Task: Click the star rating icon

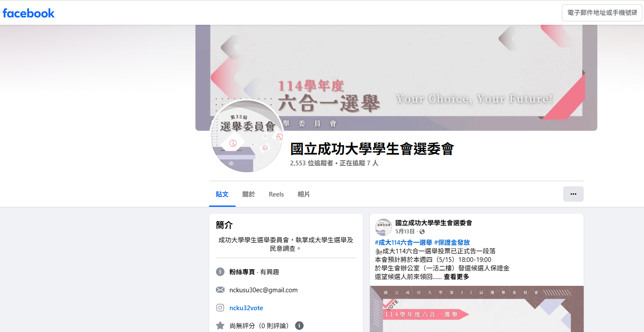Action: point(220,326)
